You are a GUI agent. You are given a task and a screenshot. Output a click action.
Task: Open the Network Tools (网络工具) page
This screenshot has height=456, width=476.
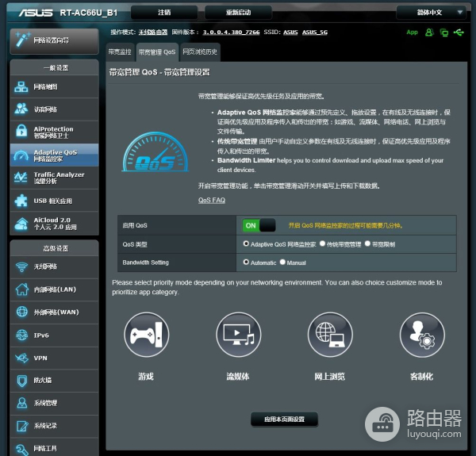[x=54, y=447]
